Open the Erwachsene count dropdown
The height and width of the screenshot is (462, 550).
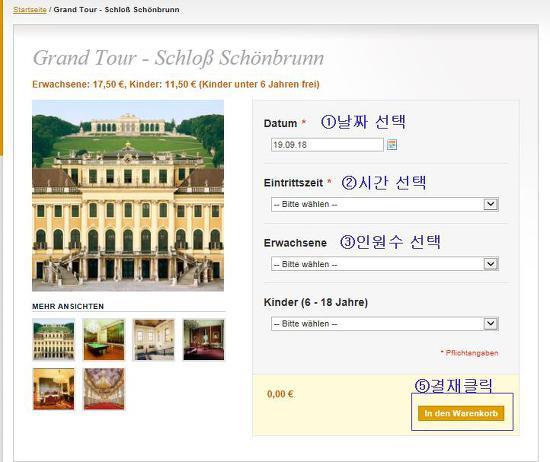384,264
